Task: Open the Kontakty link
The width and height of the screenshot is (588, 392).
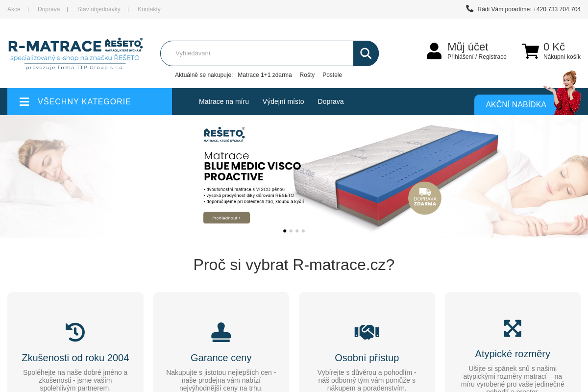Action: tap(149, 9)
